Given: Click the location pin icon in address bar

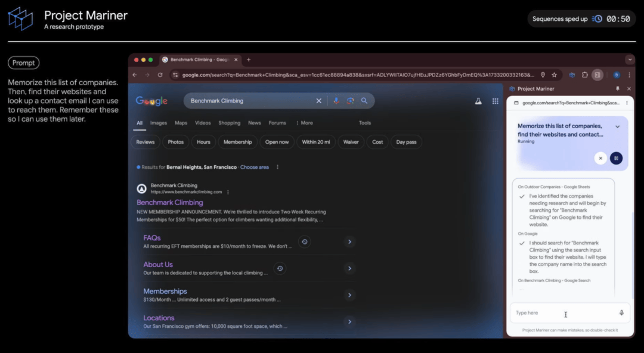Looking at the screenshot, I should click(543, 75).
